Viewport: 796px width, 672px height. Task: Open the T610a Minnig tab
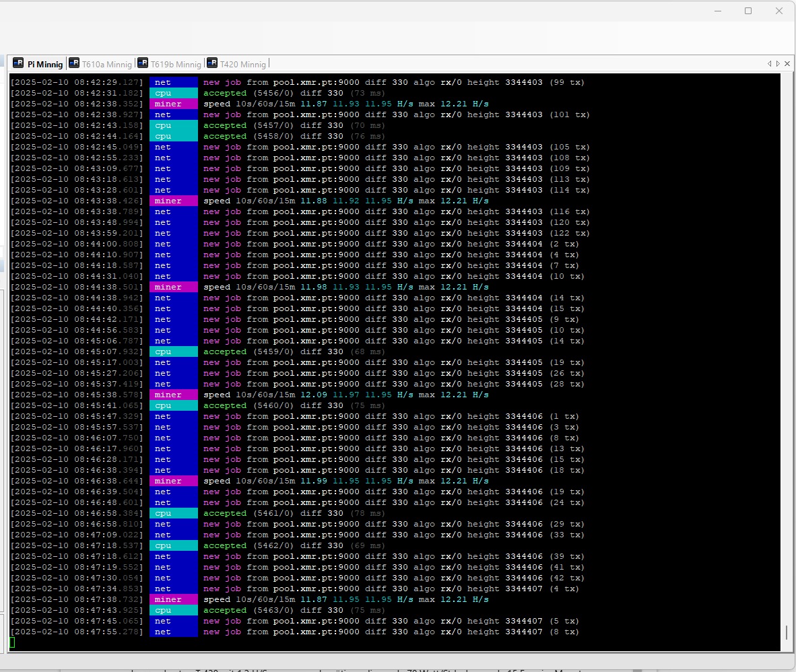click(x=100, y=64)
